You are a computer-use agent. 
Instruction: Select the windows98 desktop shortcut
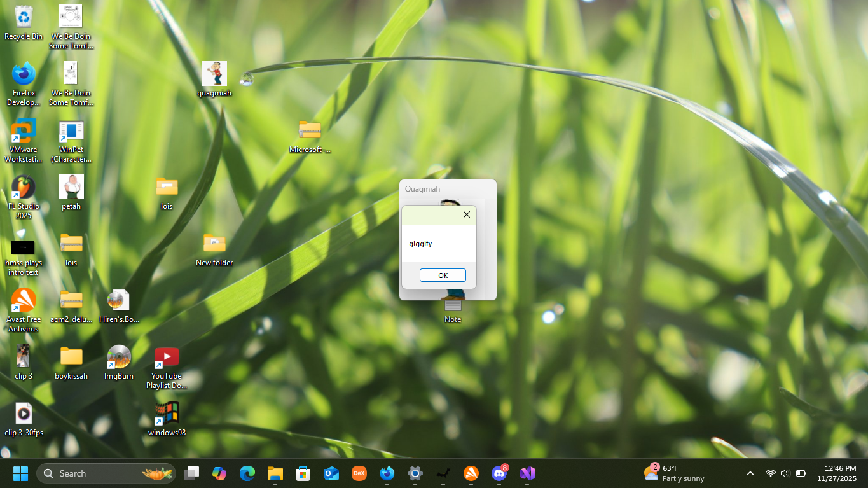[x=167, y=419]
